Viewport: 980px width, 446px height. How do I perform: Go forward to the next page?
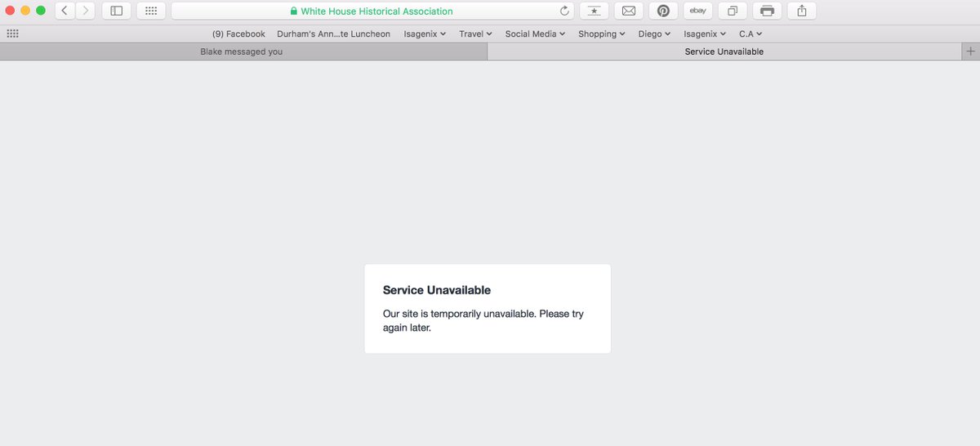pyautogui.click(x=86, y=11)
